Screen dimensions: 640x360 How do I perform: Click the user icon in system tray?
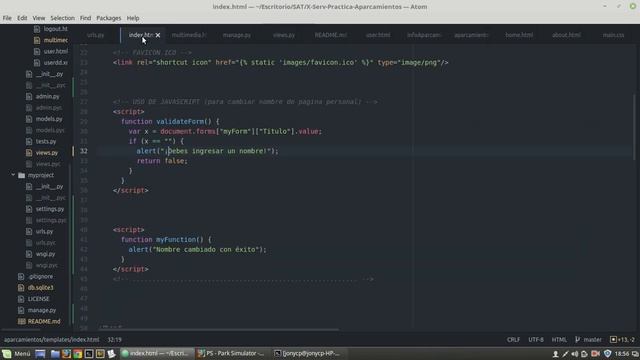click(x=556, y=354)
